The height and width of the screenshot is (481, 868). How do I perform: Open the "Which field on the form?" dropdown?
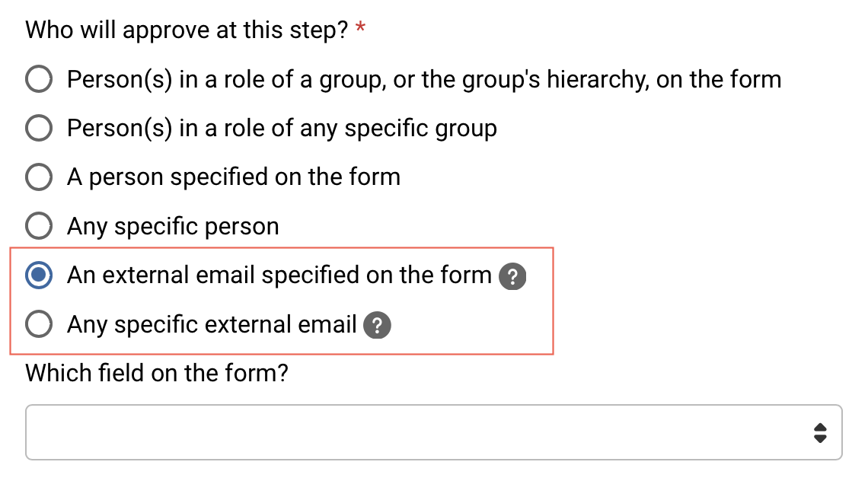tap(434, 432)
